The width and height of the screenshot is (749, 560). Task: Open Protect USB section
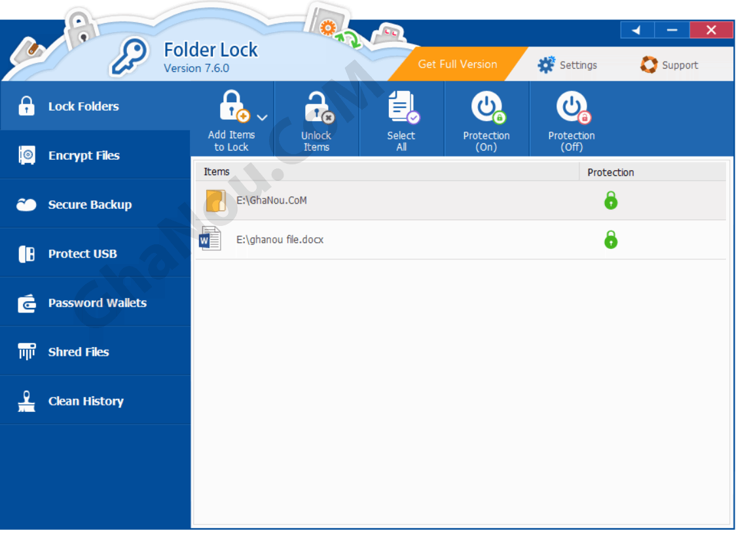tap(96, 253)
